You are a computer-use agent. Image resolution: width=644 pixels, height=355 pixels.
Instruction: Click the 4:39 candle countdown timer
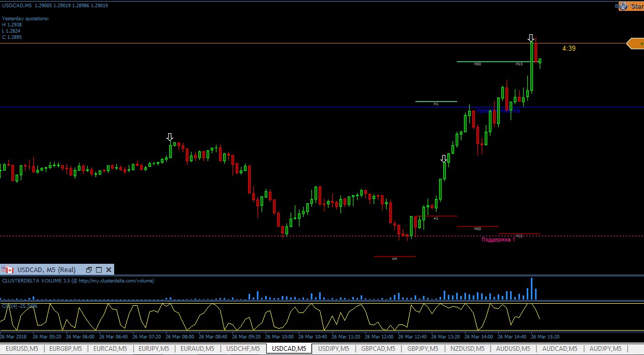click(x=569, y=48)
